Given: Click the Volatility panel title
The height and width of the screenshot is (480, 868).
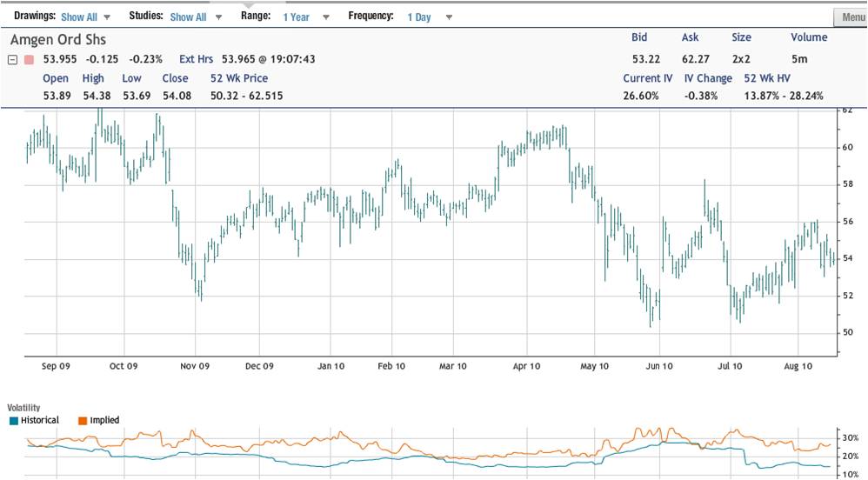Looking at the screenshot, I should click(23, 408).
